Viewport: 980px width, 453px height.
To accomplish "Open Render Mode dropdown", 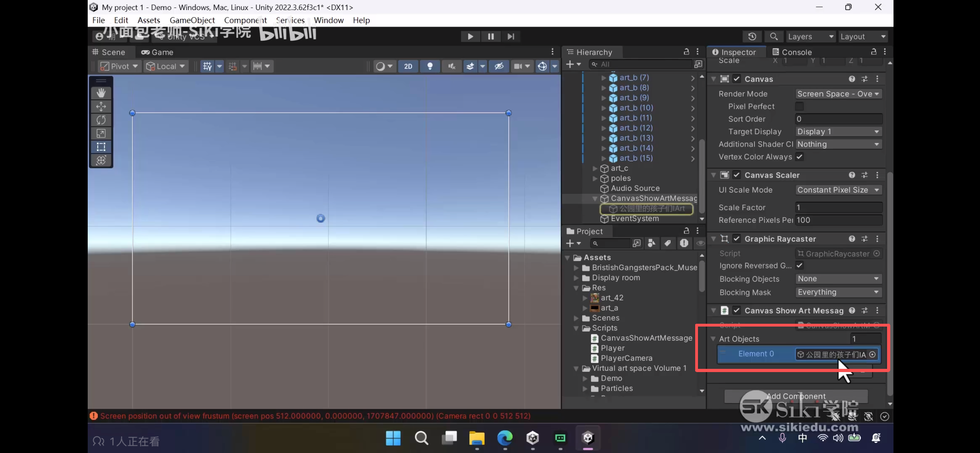I will (x=838, y=94).
